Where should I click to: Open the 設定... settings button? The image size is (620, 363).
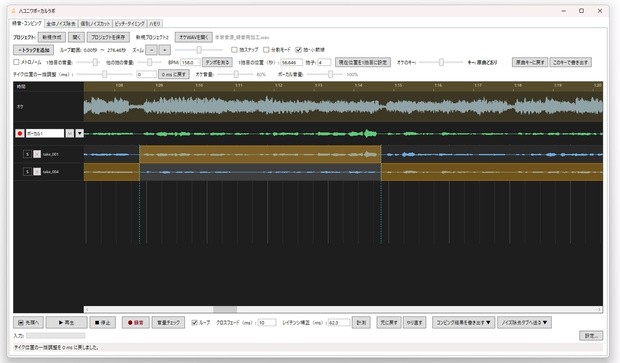tap(591, 336)
